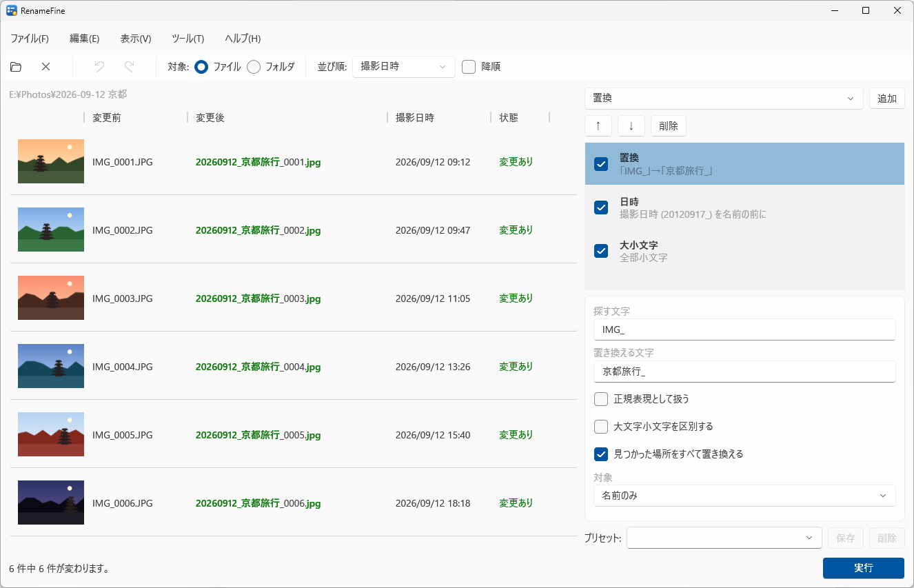The height and width of the screenshot is (588, 914).
Task: Click the RenameFine app icon in title bar
Action: [12, 10]
